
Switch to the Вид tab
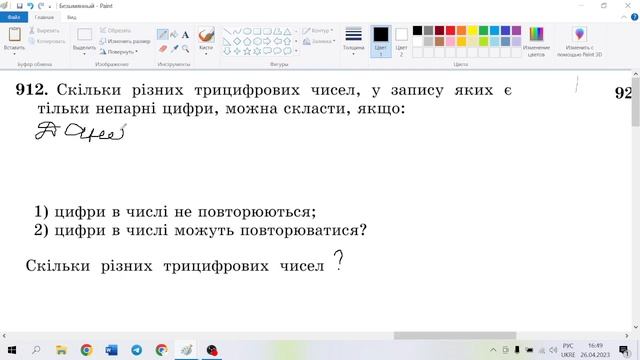72,17
